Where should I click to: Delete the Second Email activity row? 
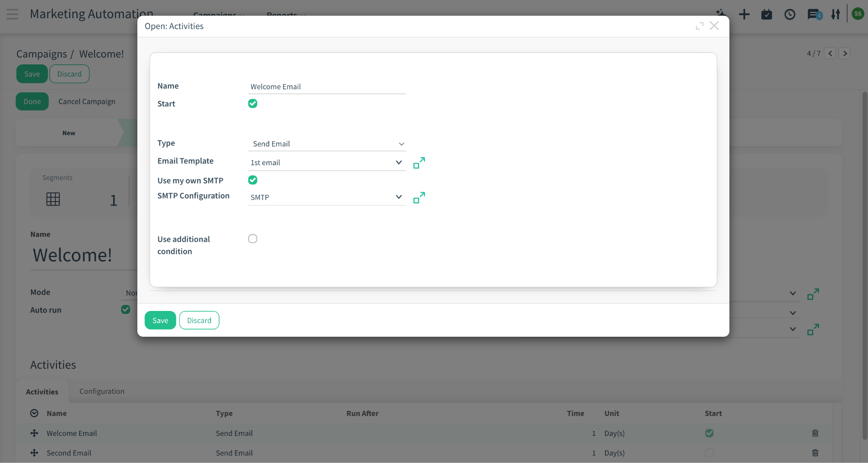coord(815,453)
